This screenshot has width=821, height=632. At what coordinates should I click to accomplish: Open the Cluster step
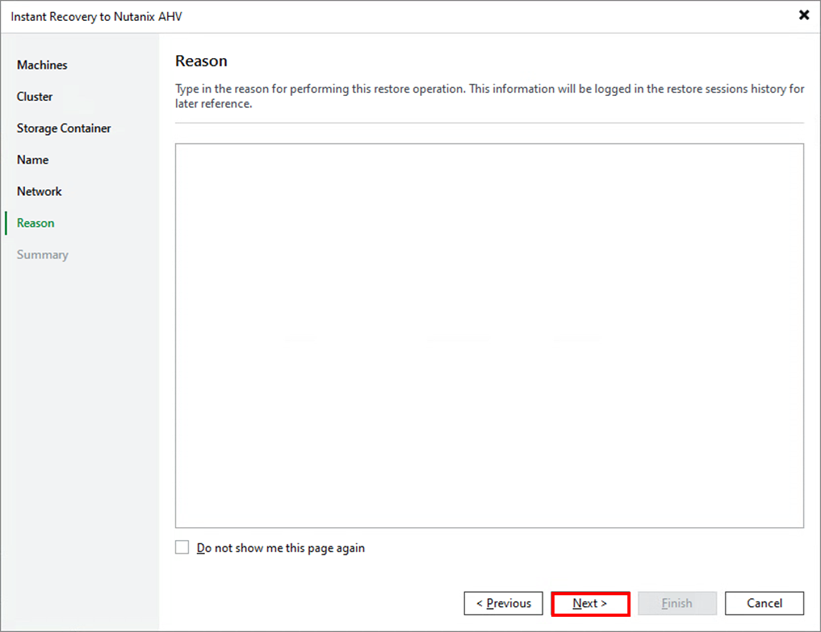[35, 97]
